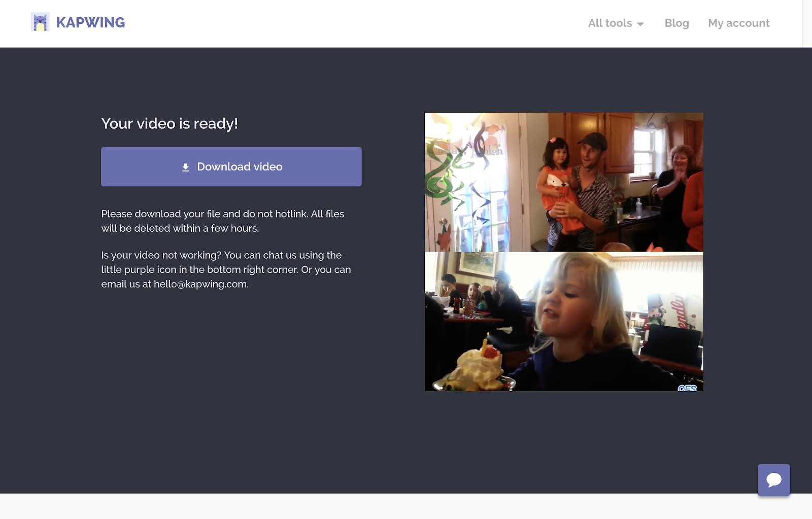Viewport: 812px width, 519px height.
Task: Click the download arrow icon
Action: [186, 167]
